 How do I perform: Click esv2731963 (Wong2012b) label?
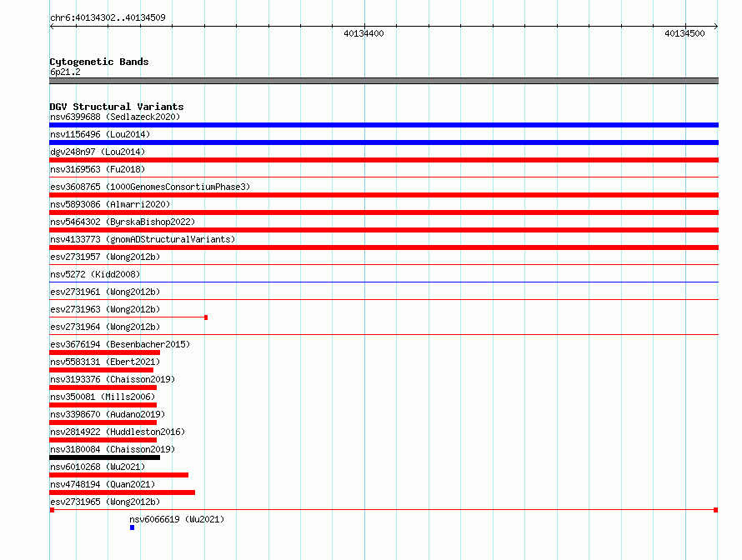(105, 309)
